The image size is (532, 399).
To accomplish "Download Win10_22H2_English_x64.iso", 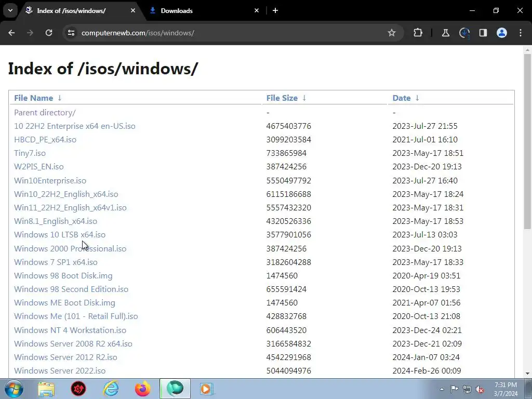I will point(66,194).
